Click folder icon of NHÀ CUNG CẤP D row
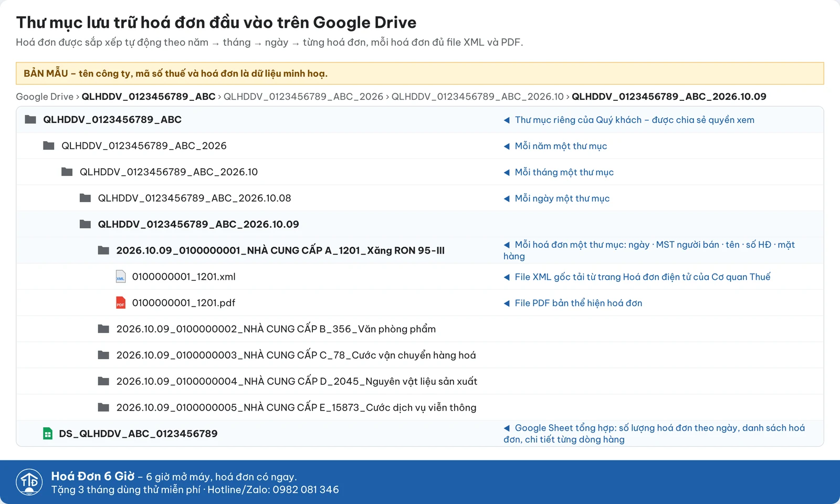 point(103,381)
